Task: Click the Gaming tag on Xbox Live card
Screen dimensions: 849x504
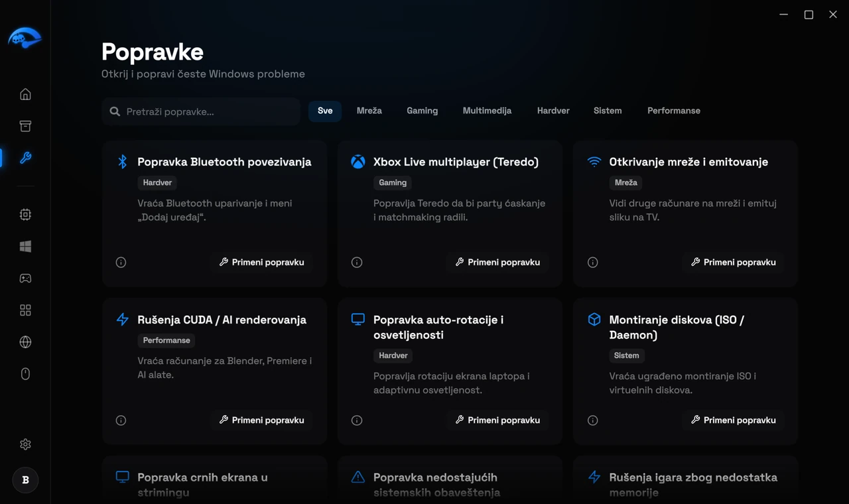Action: 393,182
